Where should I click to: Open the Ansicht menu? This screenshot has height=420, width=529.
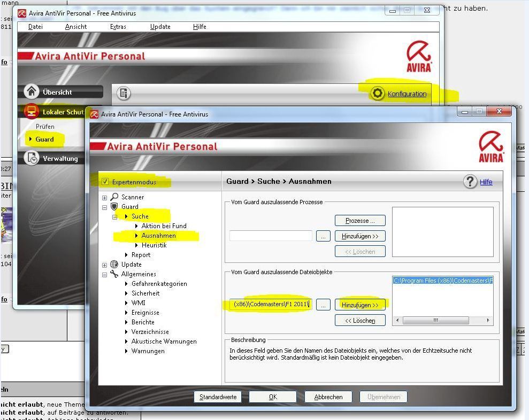[75, 27]
